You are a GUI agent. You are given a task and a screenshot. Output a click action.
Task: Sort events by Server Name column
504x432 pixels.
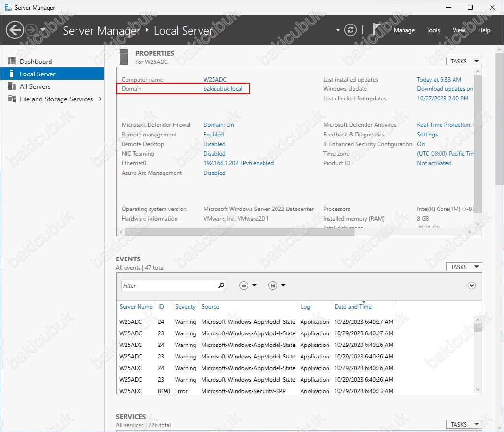(136, 307)
